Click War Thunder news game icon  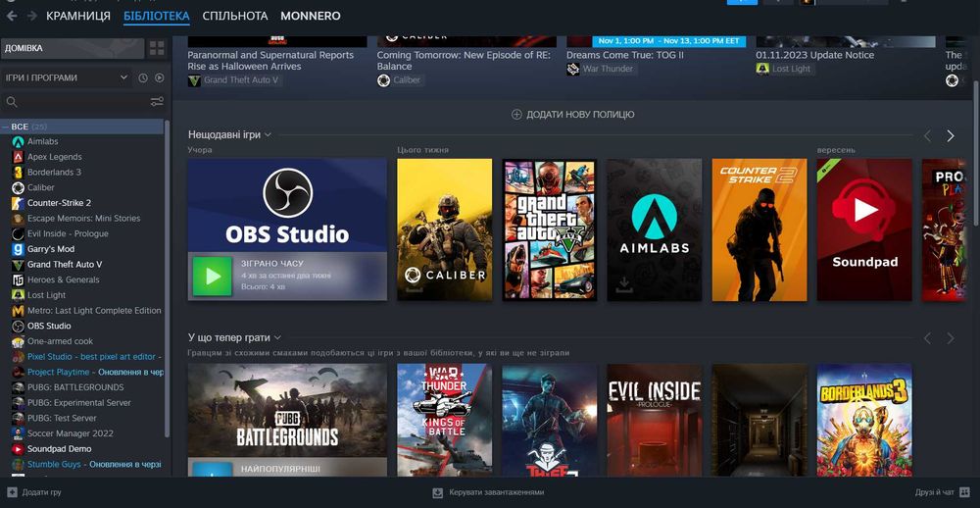pos(573,69)
